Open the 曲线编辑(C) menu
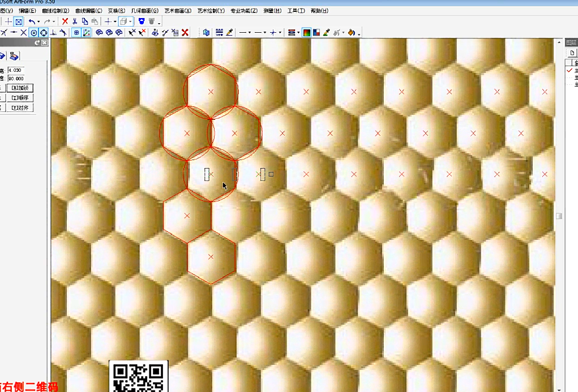 click(x=88, y=11)
